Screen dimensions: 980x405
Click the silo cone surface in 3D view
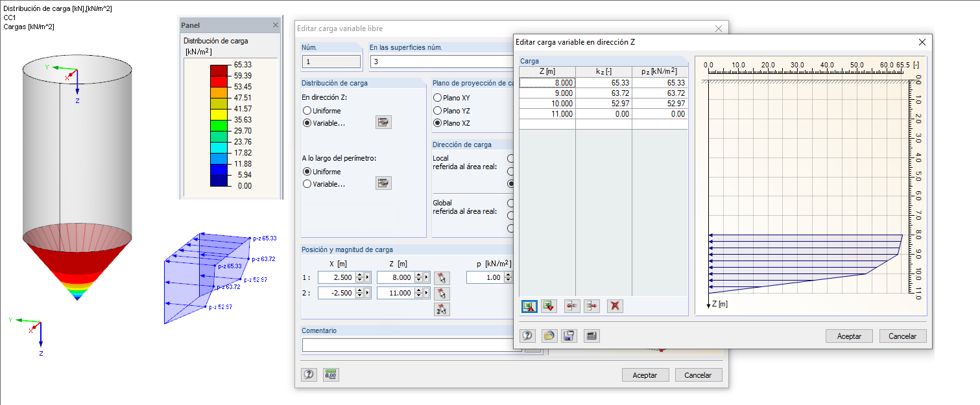coord(77,262)
